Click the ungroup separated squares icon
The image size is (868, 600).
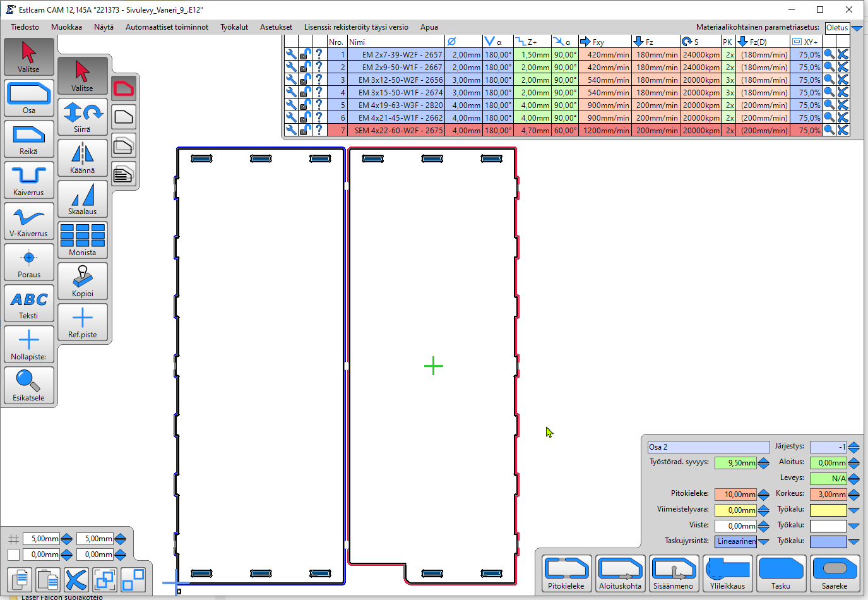pos(133,579)
